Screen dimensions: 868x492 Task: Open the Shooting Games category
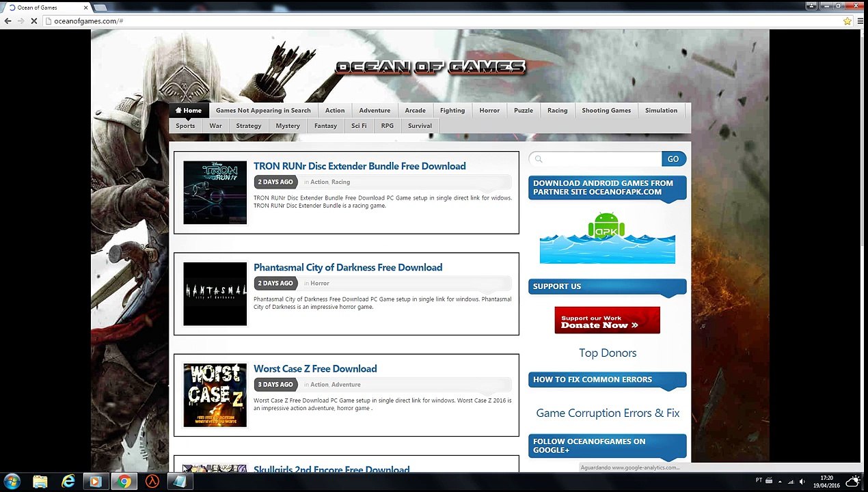click(606, 110)
